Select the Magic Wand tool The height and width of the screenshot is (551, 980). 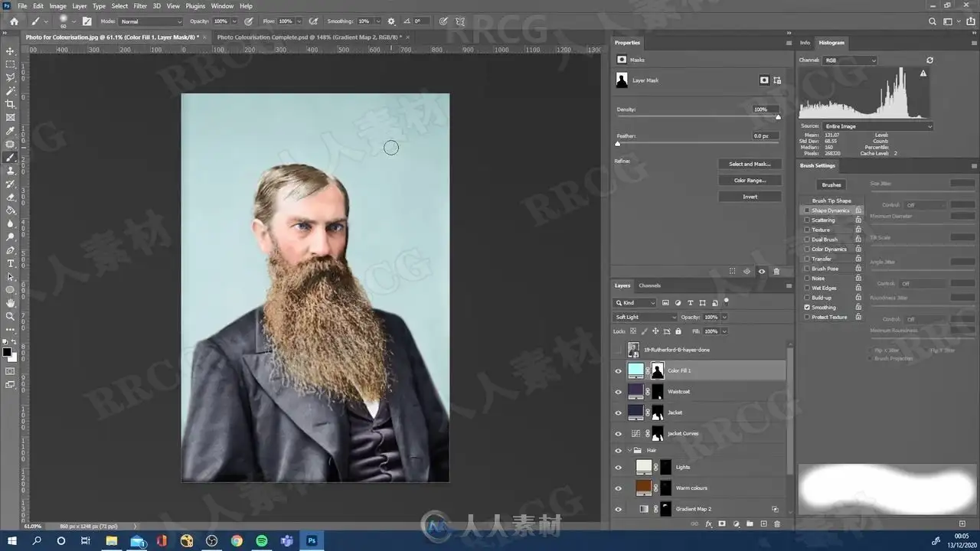pyautogui.click(x=10, y=90)
